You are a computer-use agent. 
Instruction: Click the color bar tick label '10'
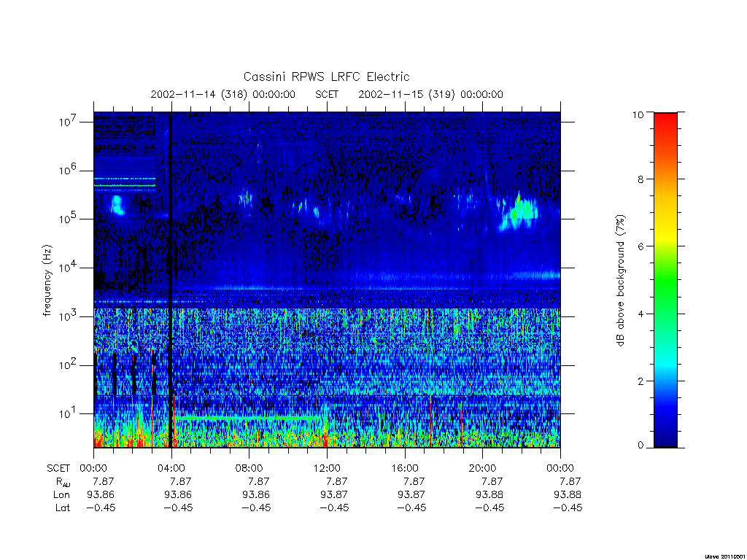click(638, 114)
